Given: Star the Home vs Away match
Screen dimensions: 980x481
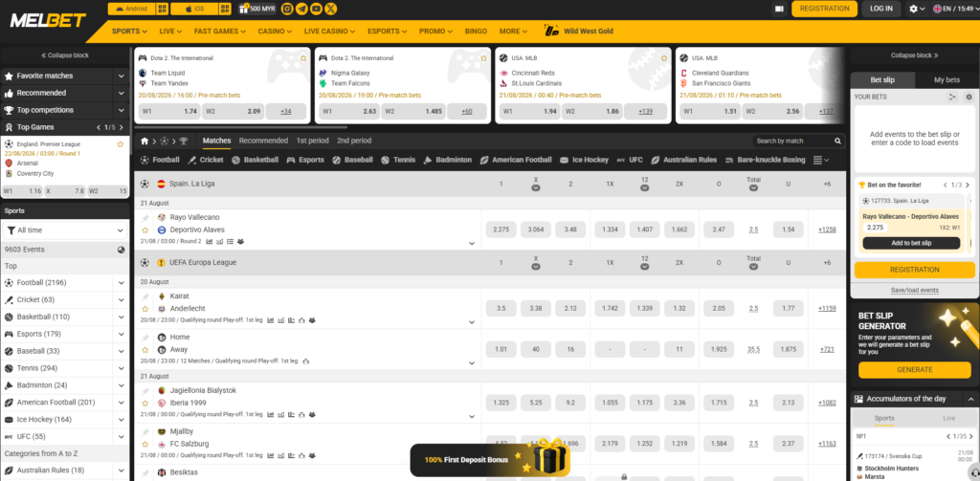Looking at the screenshot, I should point(145,349).
